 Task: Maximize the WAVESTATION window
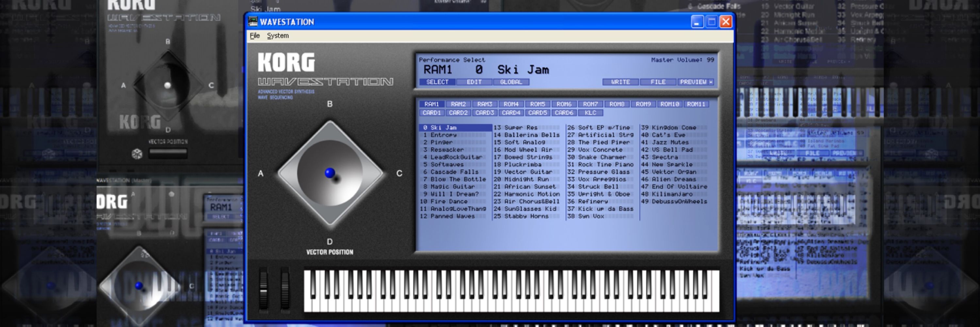[x=711, y=22]
